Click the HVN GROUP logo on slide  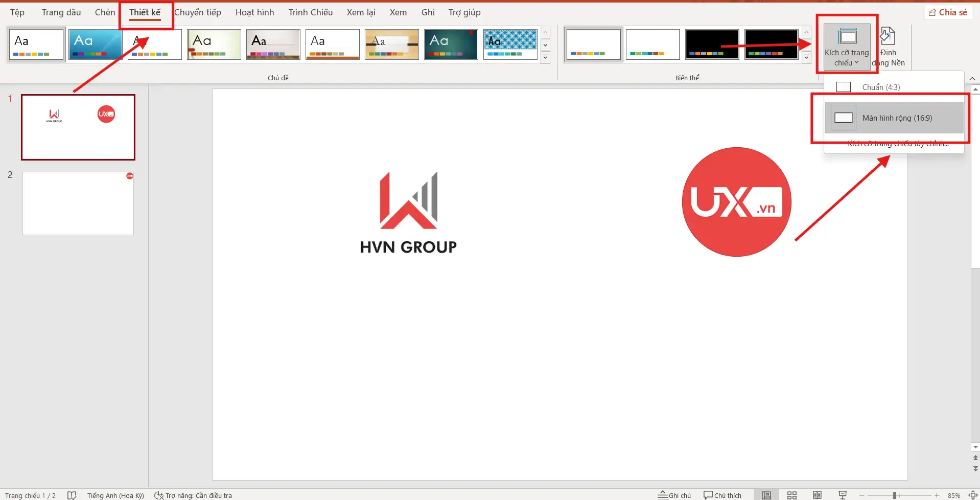(x=408, y=213)
